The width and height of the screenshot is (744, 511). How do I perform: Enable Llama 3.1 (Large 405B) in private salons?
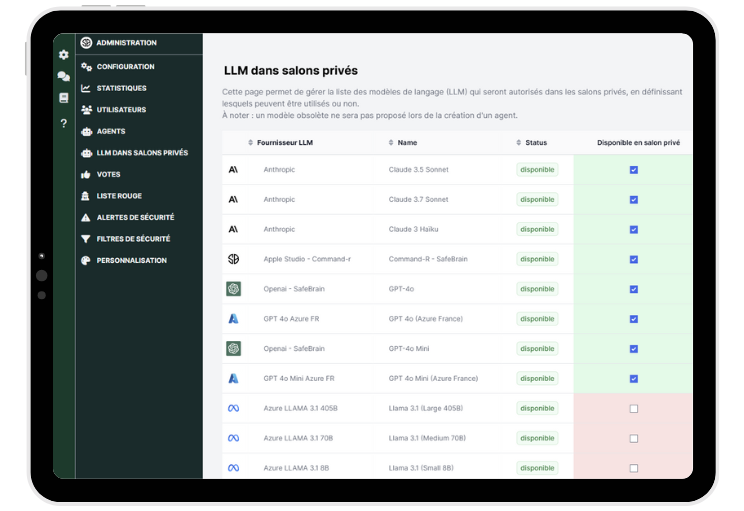[633, 408]
